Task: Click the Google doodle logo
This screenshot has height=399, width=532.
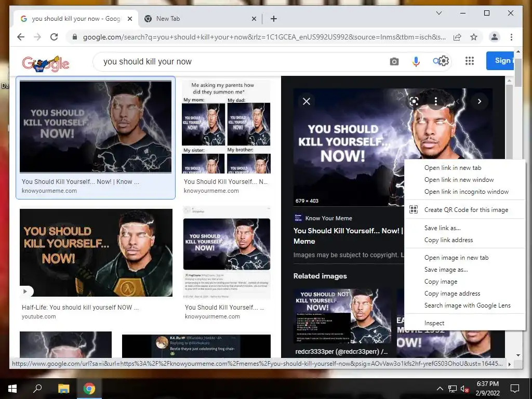Action: pyautogui.click(x=46, y=63)
